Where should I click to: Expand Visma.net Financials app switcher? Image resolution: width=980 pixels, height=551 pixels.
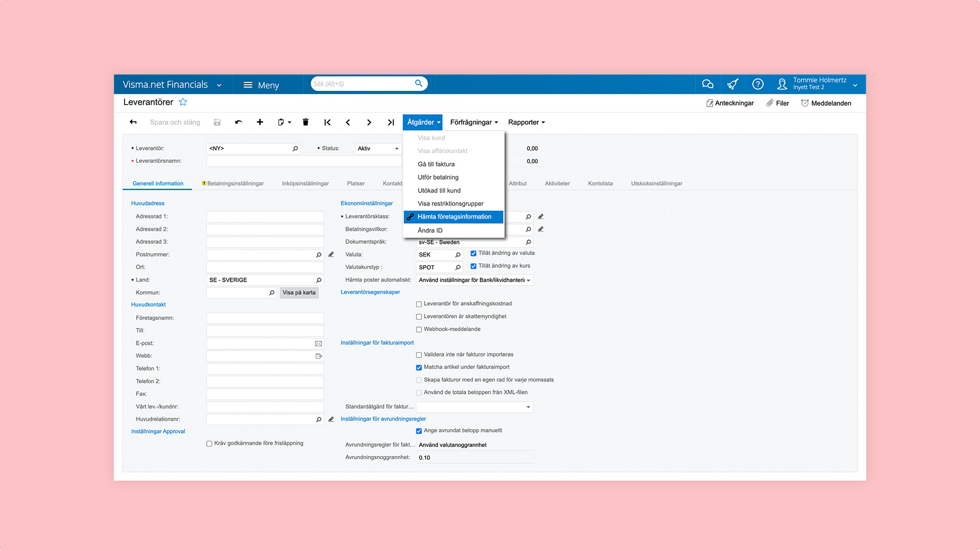coord(219,85)
